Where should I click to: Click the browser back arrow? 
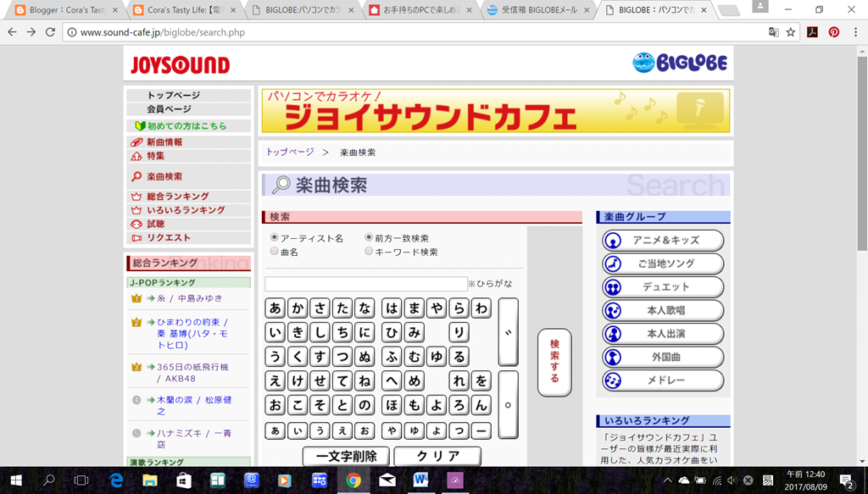(x=12, y=32)
